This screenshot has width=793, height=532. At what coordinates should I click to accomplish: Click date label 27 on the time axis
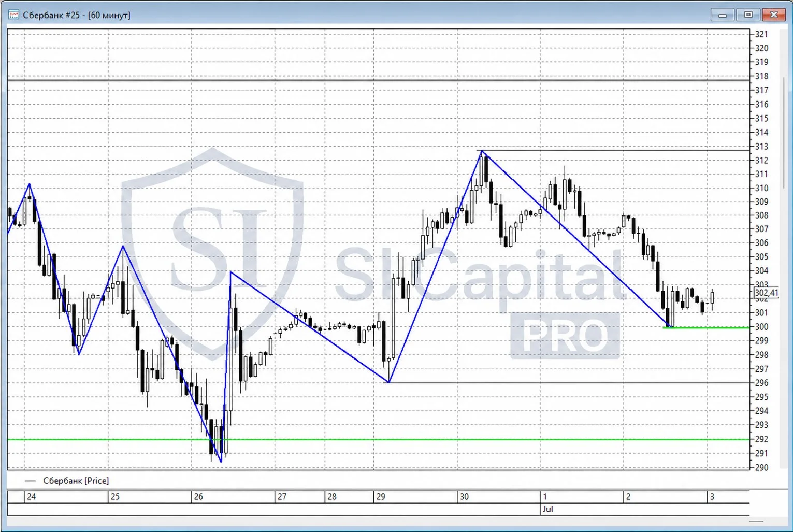[282, 496]
